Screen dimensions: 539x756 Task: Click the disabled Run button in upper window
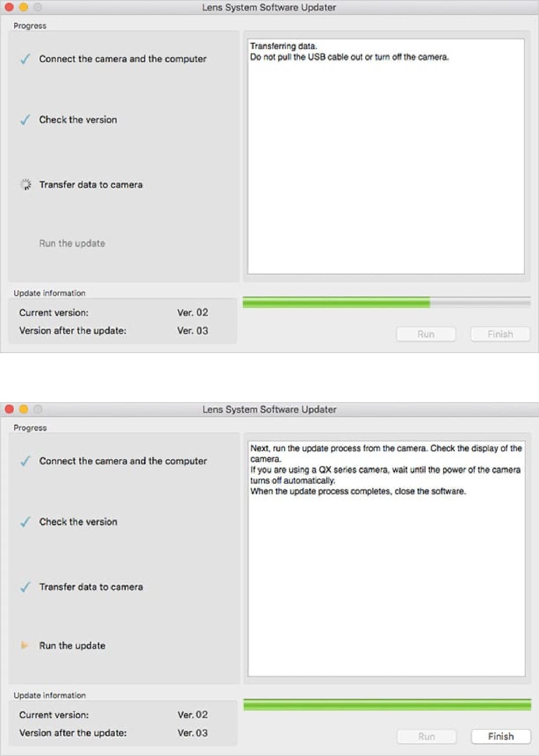pyautogui.click(x=426, y=334)
